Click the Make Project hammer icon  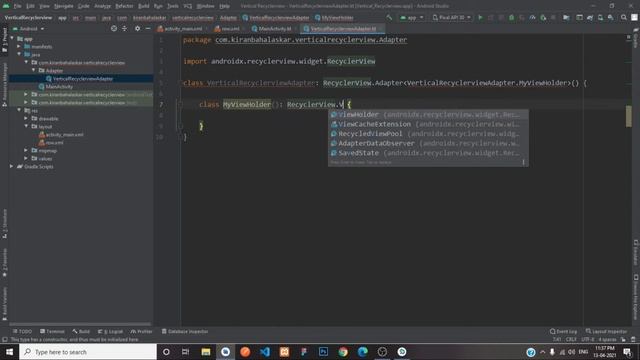tap(389, 18)
